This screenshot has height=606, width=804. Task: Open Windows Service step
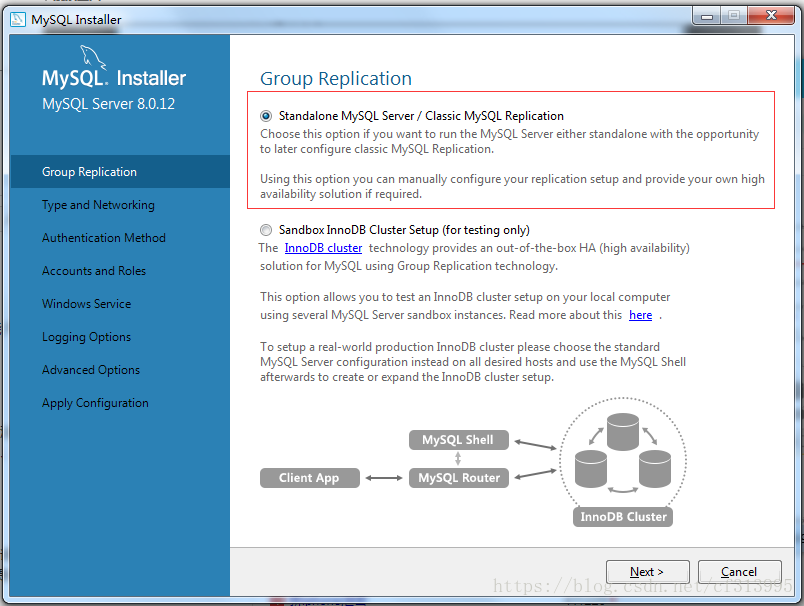coord(86,304)
